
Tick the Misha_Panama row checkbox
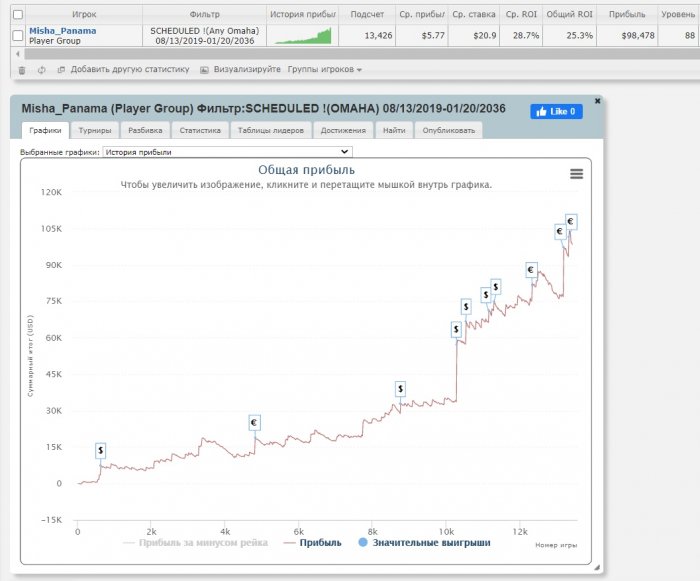[18, 36]
